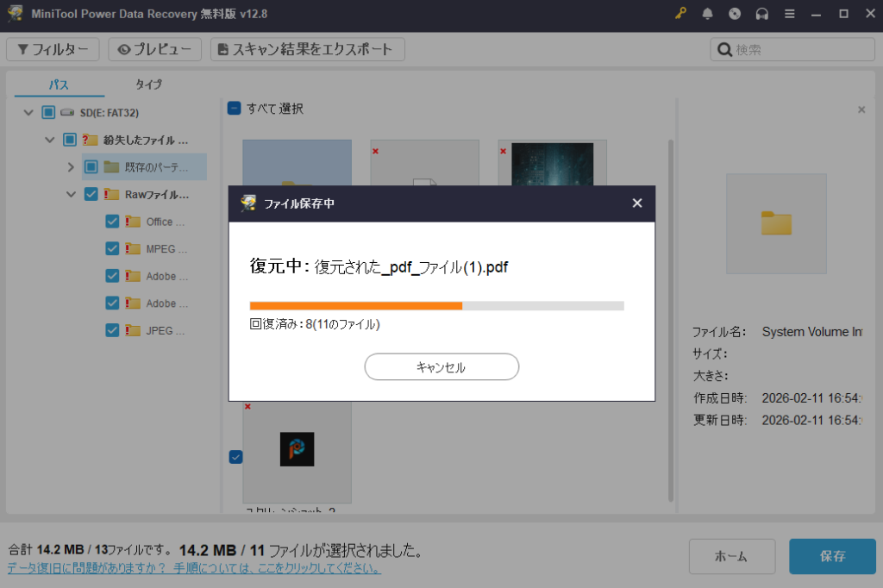Click the フィルター funnel button

pos(53,50)
